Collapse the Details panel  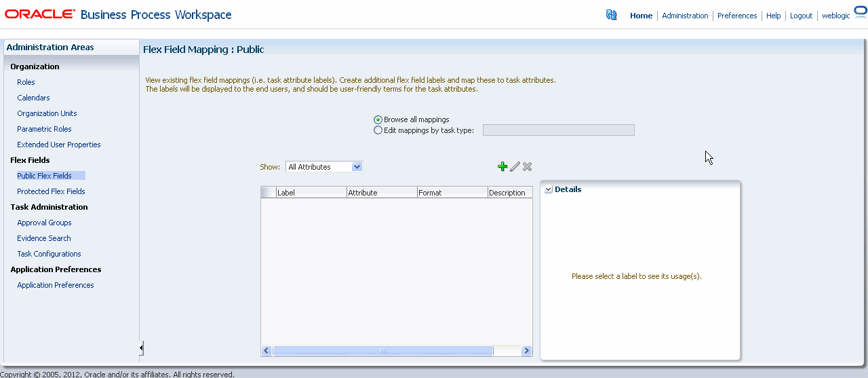click(x=548, y=189)
